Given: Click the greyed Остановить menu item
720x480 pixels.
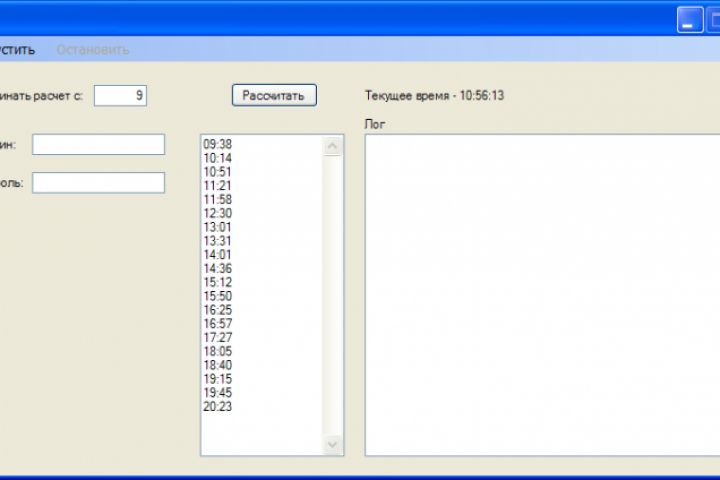Looking at the screenshot, I should point(93,50).
